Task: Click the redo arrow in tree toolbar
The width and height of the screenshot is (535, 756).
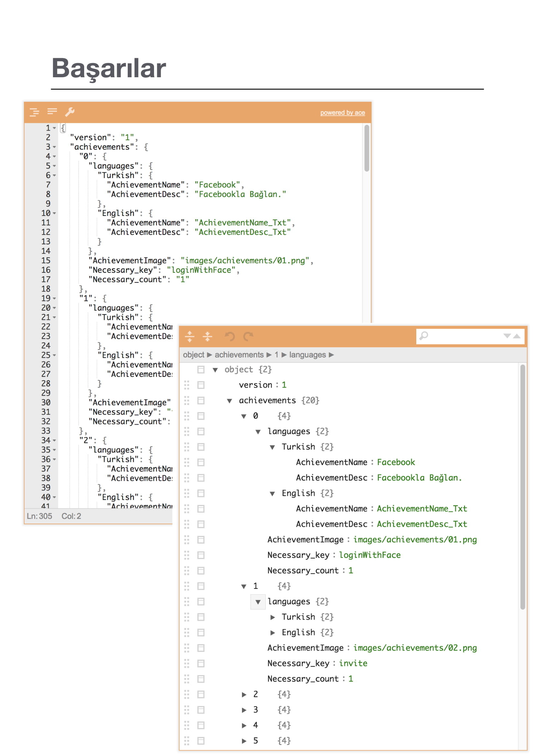Action: pos(248,336)
